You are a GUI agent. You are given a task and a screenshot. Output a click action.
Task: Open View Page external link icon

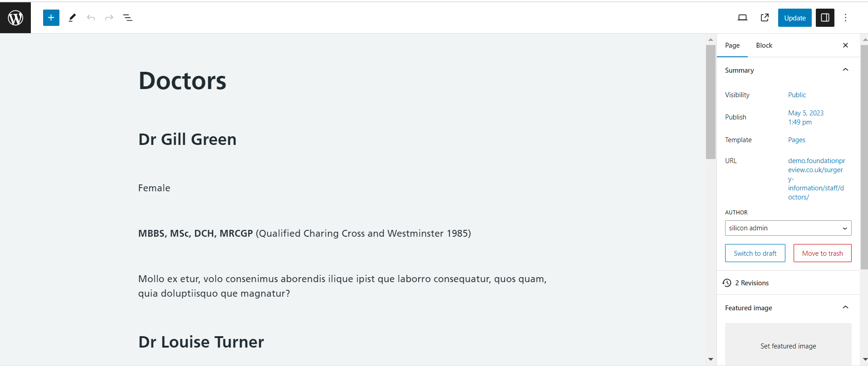(x=765, y=18)
